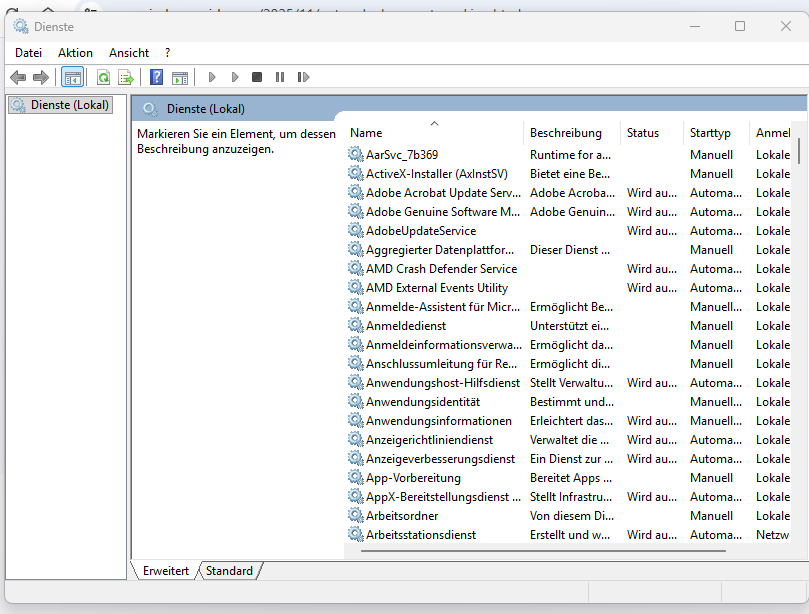Click the Refresh toolbar icon
Viewport: 809px width, 614px height.
tap(104, 77)
